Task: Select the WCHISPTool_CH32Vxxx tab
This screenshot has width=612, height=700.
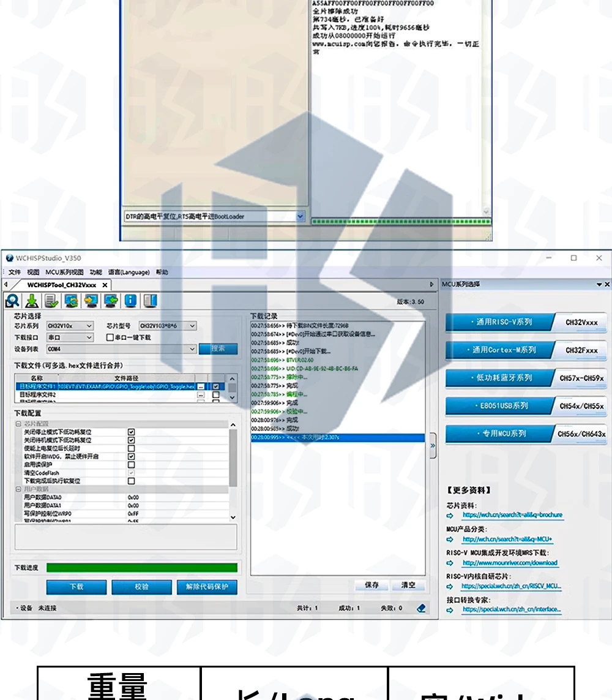Action: (x=62, y=285)
